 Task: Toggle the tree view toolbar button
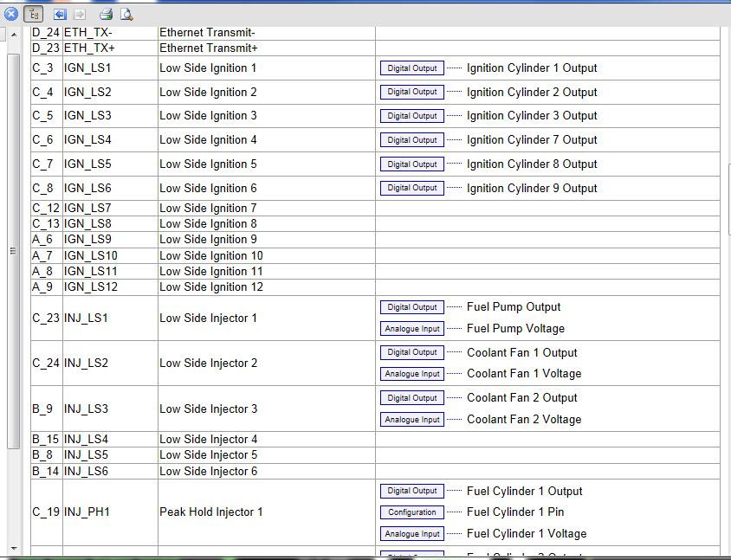[34, 14]
